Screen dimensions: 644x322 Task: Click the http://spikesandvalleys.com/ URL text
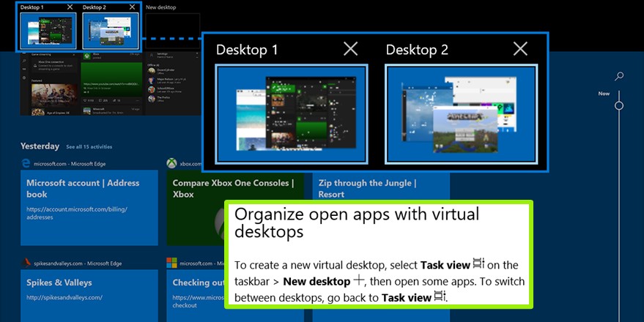pos(64,297)
